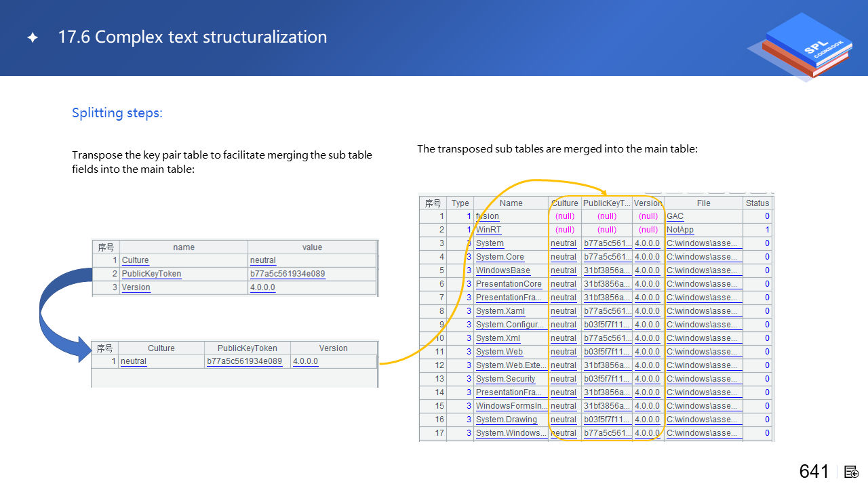Click the value column header
Image resolution: width=868 pixels, height=488 pixels.
[312, 247]
